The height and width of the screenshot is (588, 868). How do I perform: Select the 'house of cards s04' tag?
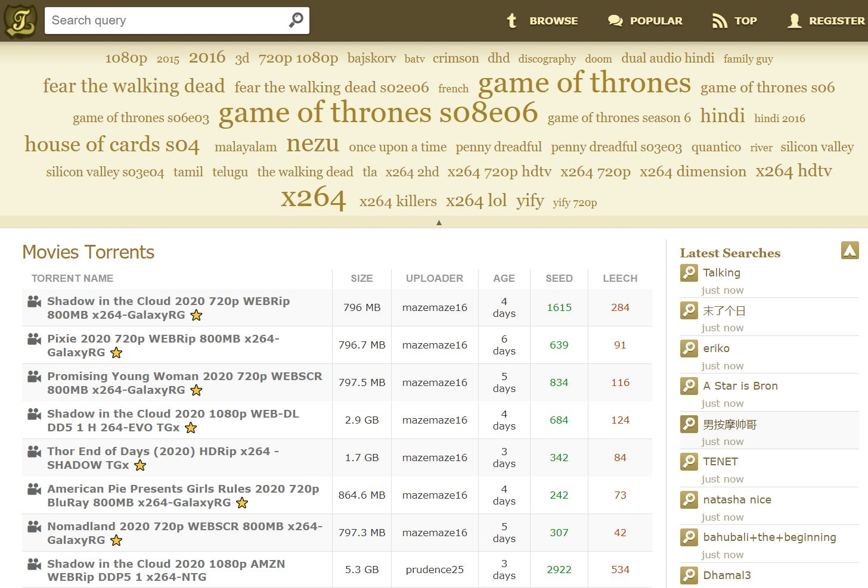tap(112, 145)
